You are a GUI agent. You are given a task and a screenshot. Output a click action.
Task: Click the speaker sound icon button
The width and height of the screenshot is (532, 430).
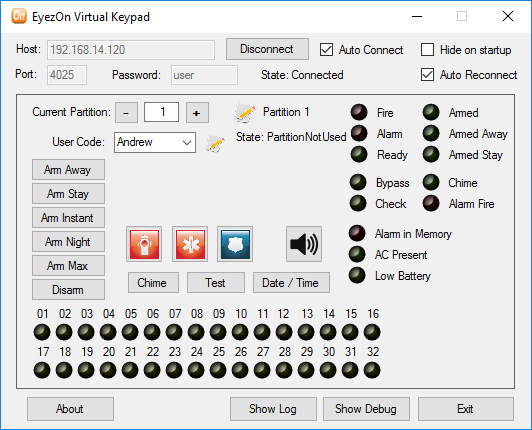tap(304, 244)
